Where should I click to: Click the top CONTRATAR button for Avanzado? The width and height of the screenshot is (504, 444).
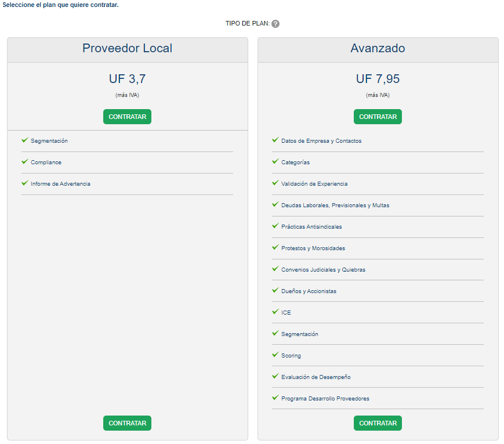point(378,117)
